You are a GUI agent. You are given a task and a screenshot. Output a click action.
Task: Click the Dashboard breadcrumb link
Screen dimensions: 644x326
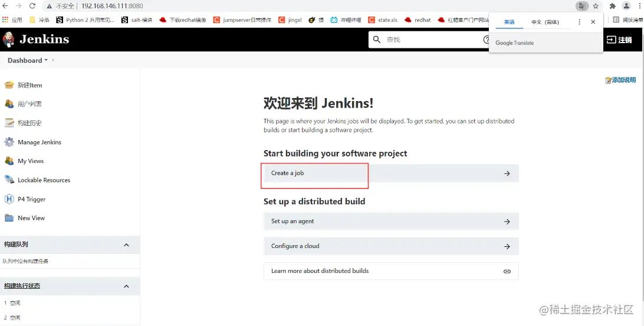point(25,60)
